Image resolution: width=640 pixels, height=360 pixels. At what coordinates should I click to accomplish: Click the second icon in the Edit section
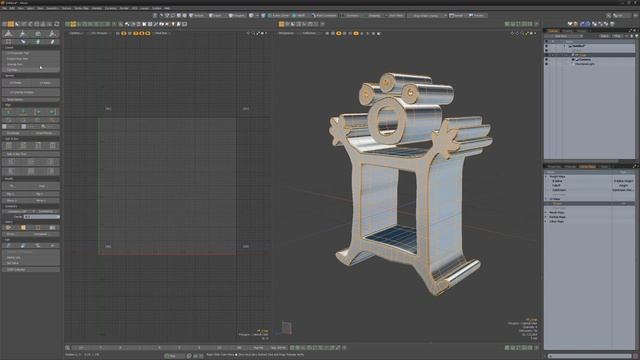click(23, 245)
